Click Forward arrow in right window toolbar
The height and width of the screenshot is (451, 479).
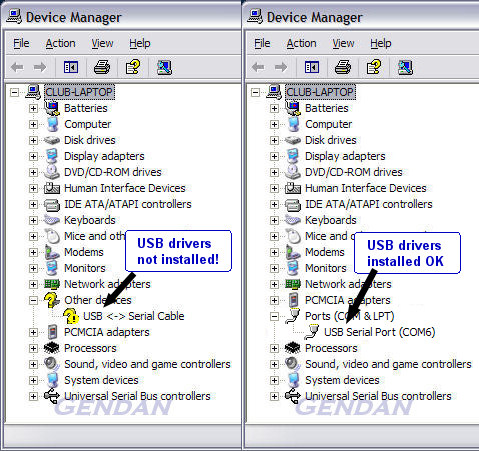click(x=281, y=67)
